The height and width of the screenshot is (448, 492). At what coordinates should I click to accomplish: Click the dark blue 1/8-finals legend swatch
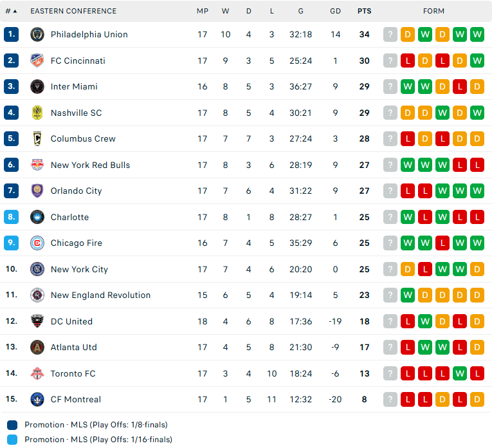pos(12,425)
